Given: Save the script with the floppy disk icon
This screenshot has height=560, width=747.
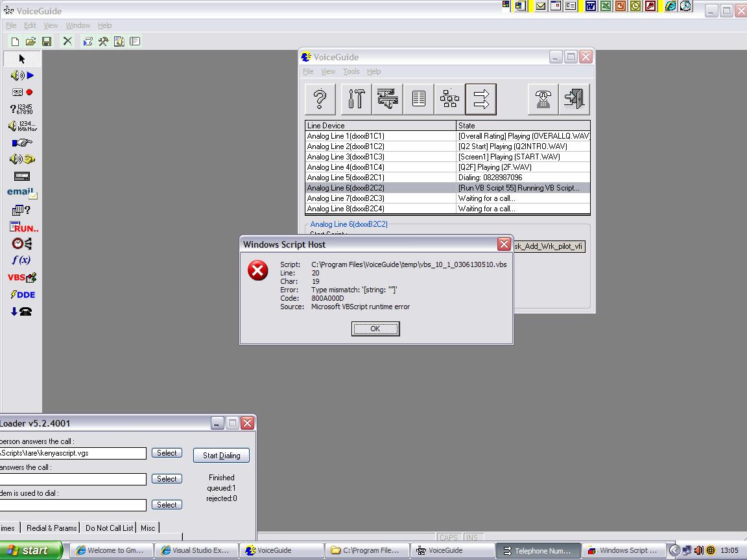Looking at the screenshot, I should [47, 41].
